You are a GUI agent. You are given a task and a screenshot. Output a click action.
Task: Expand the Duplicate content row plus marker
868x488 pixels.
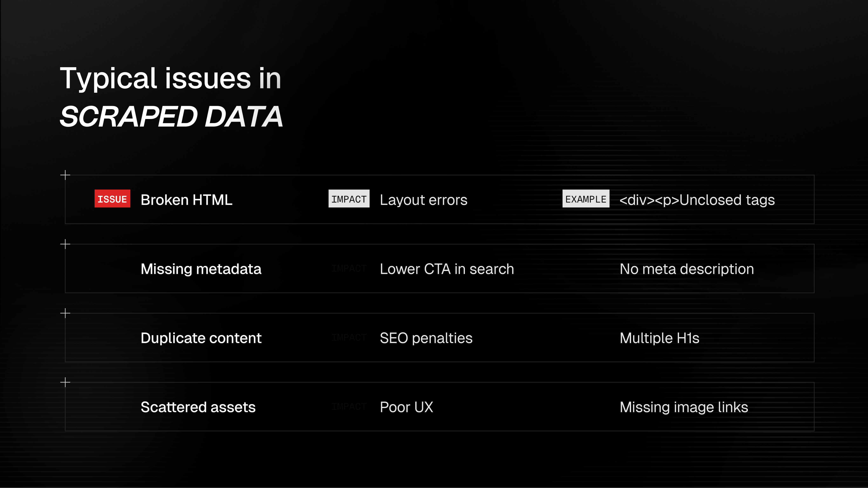pos(65,313)
